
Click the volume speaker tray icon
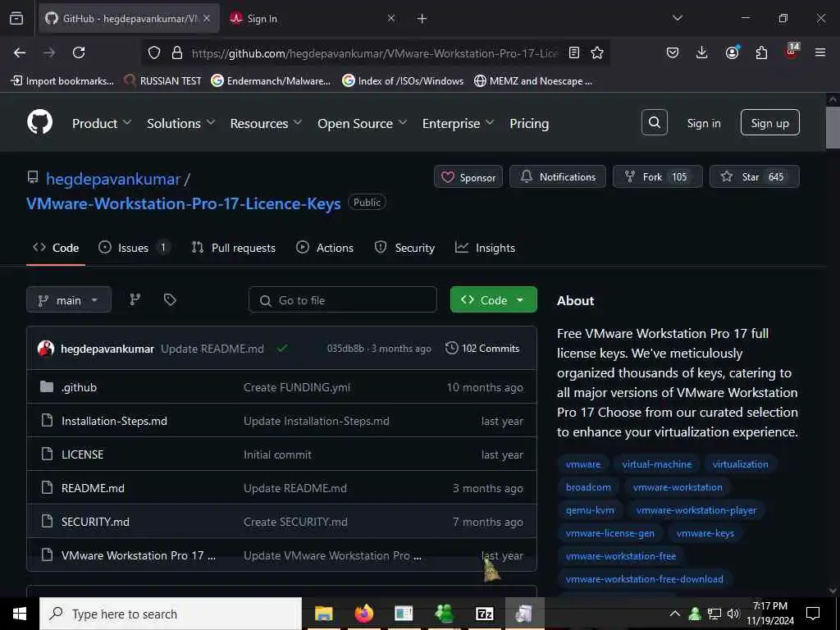(733, 614)
